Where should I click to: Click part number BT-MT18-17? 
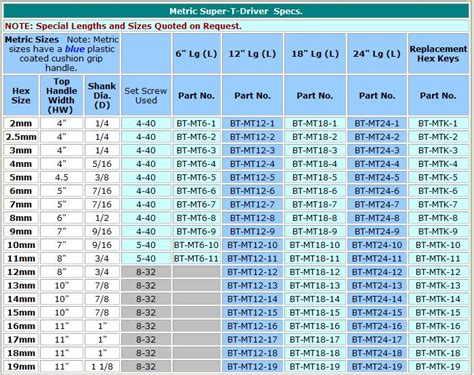(315, 340)
